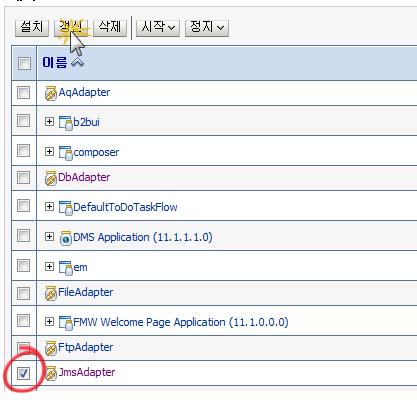Toggle the select-all checkbox in header

tap(24, 63)
